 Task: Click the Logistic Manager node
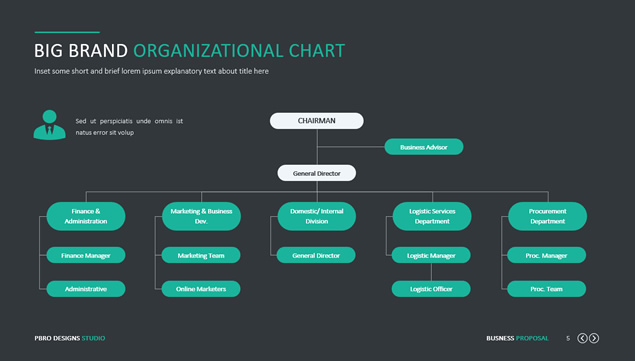coord(431,255)
